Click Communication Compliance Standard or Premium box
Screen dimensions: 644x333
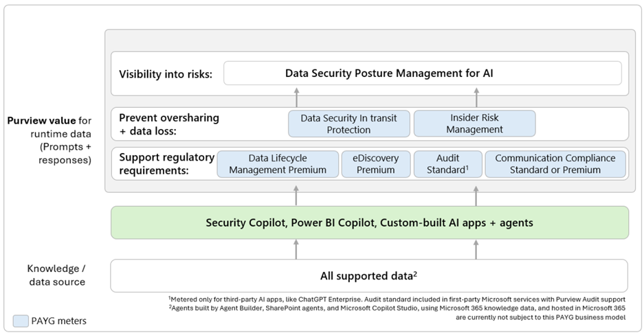pos(555,164)
